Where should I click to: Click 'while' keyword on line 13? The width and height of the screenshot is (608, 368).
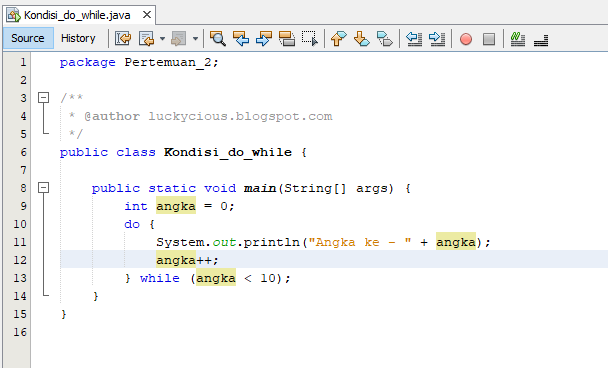160,278
